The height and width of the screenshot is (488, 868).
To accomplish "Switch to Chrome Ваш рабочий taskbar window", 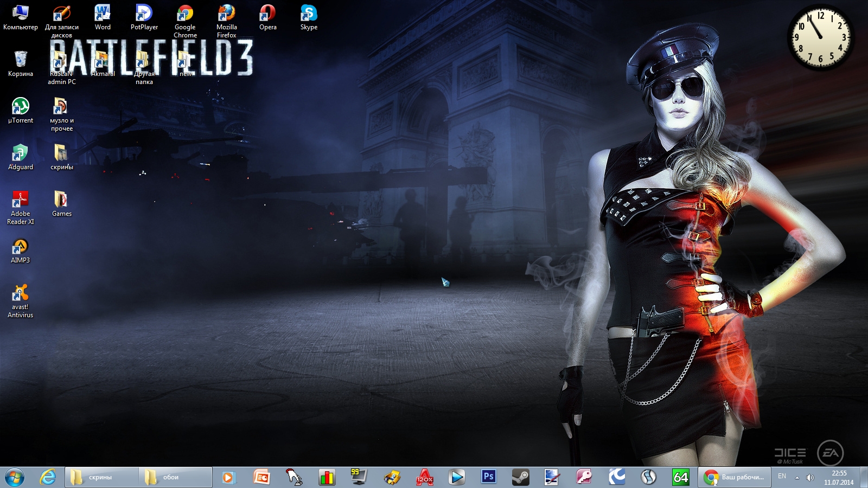I will [x=735, y=477].
